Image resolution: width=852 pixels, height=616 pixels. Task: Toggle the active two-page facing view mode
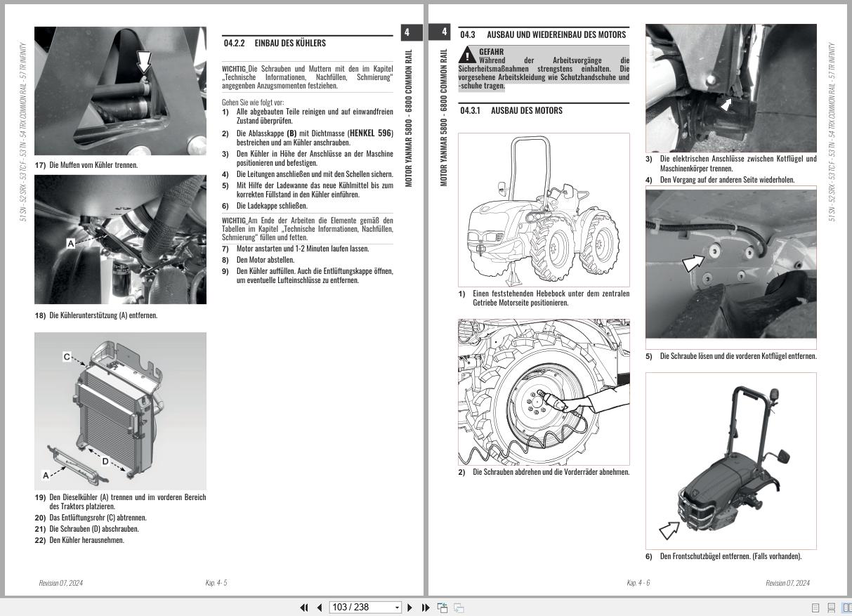(x=847, y=607)
